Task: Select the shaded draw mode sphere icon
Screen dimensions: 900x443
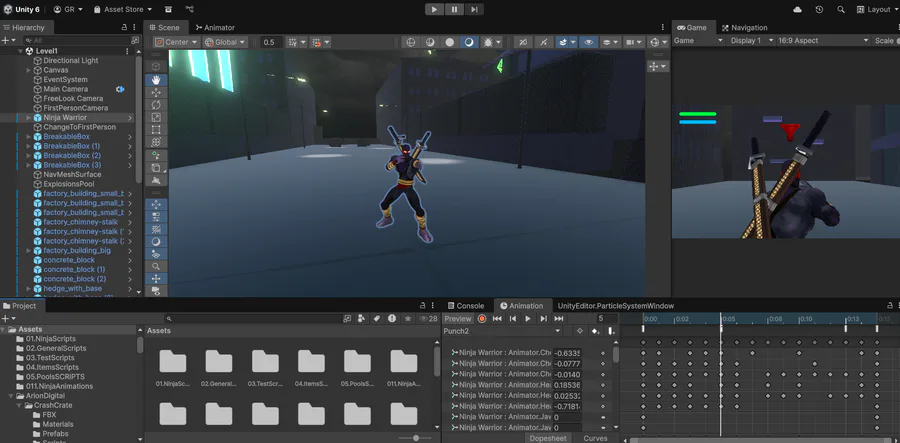Action: (x=449, y=42)
